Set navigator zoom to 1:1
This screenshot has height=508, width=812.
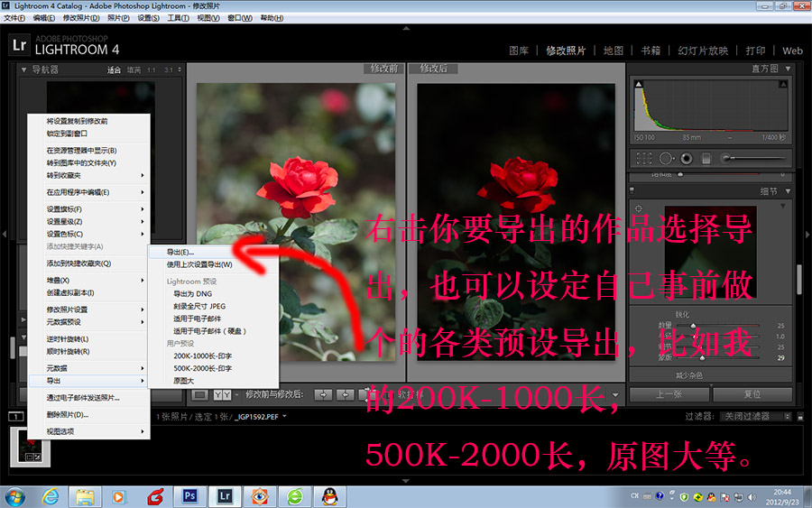pos(152,69)
